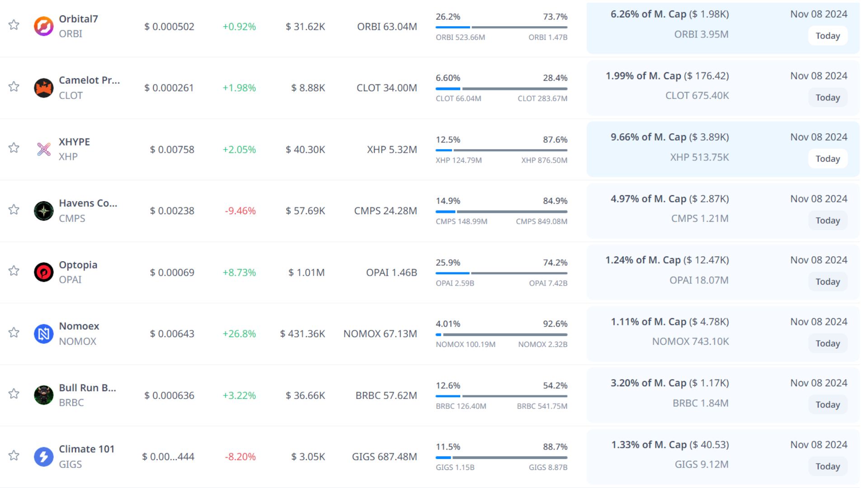Favorite Nomoex with its star icon

pos(14,333)
